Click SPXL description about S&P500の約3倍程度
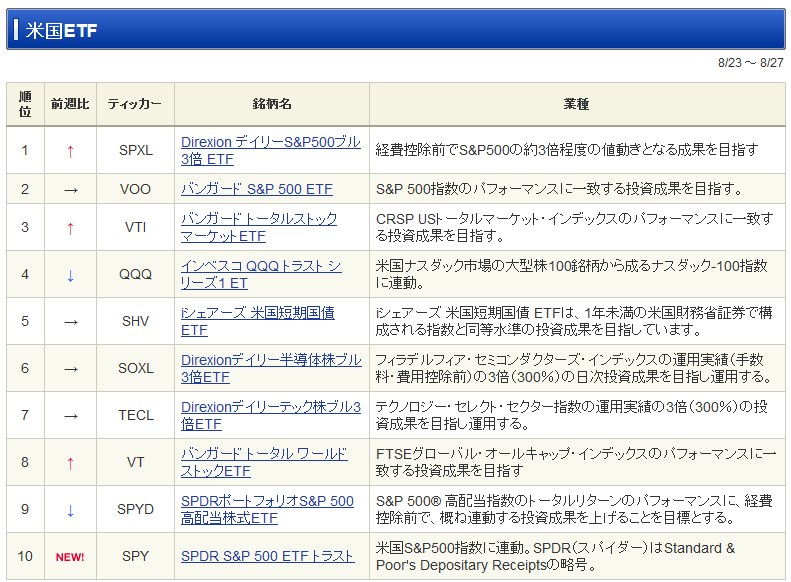The width and height of the screenshot is (791, 582). (x=567, y=150)
